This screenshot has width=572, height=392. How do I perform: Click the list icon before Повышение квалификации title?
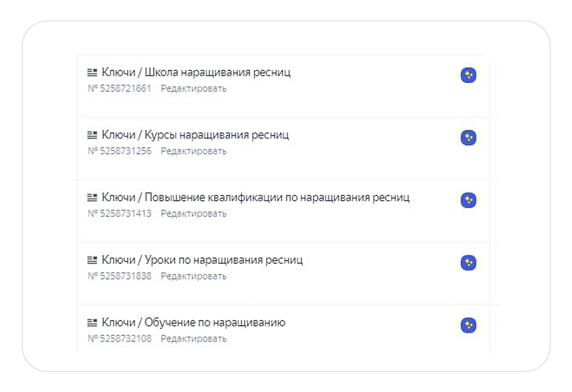[92, 198]
